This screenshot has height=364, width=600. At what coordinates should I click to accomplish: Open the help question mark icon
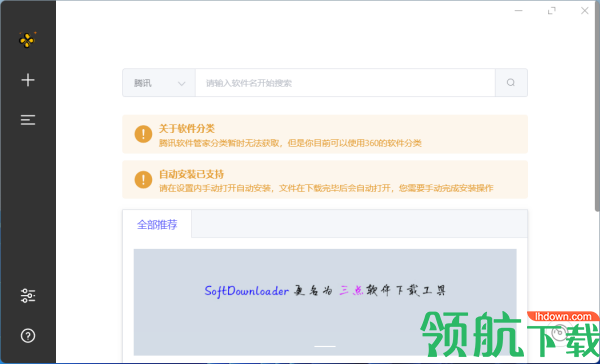click(28, 336)
